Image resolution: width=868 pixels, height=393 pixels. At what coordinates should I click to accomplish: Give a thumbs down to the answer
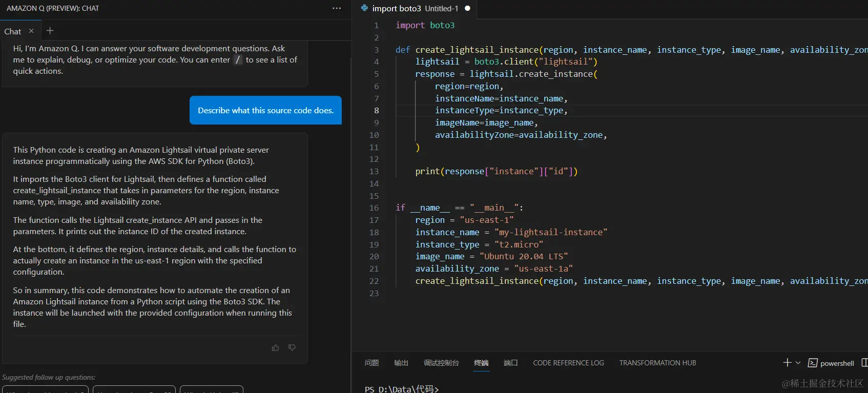292,348
